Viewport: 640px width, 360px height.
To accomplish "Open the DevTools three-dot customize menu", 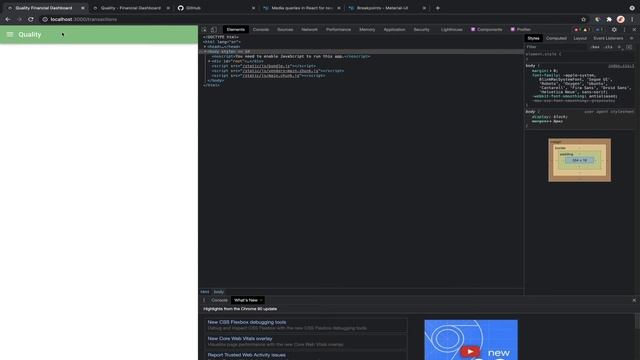I will tap(624, 29).
